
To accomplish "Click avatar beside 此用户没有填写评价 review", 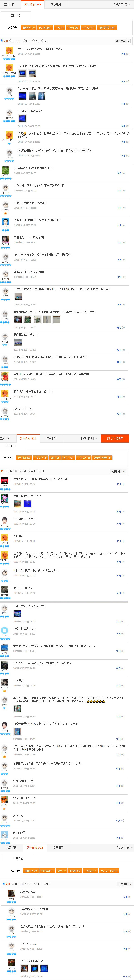I will (11, 963).
